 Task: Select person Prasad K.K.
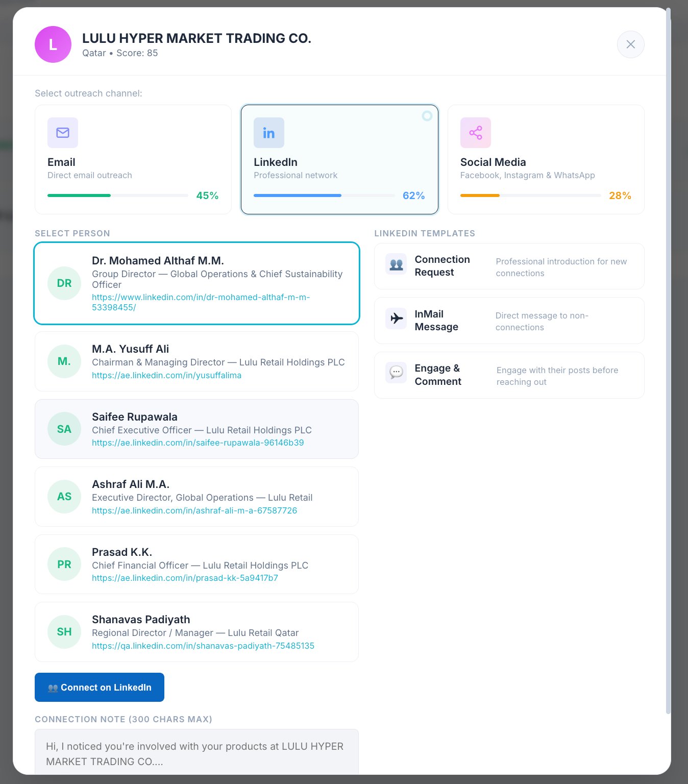pyautogui.click(x=196, y=564)
